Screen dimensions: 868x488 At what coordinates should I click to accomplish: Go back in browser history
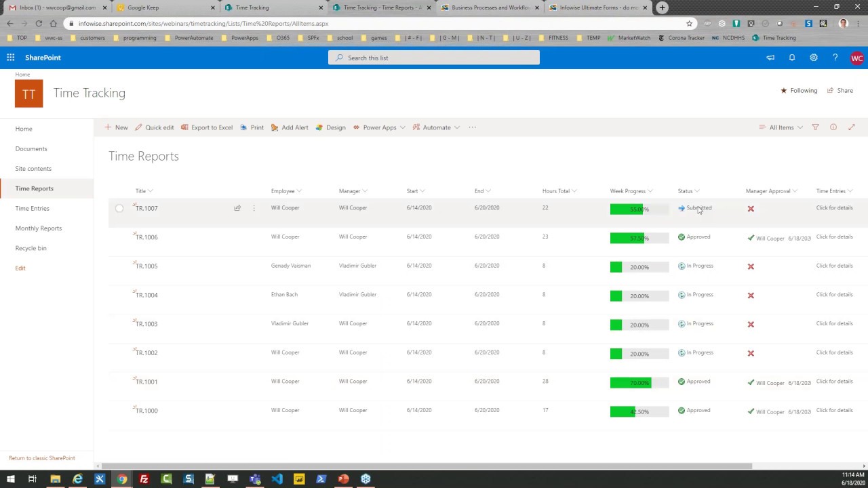pos(9,23)
